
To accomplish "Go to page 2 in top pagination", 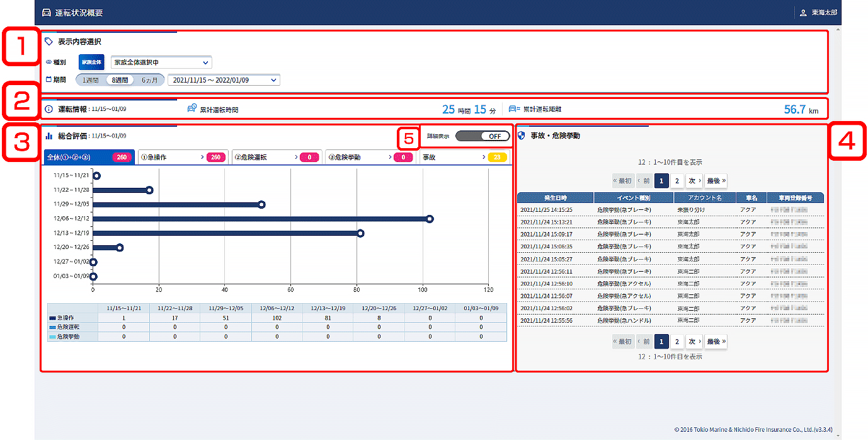I will pos(677,181).
